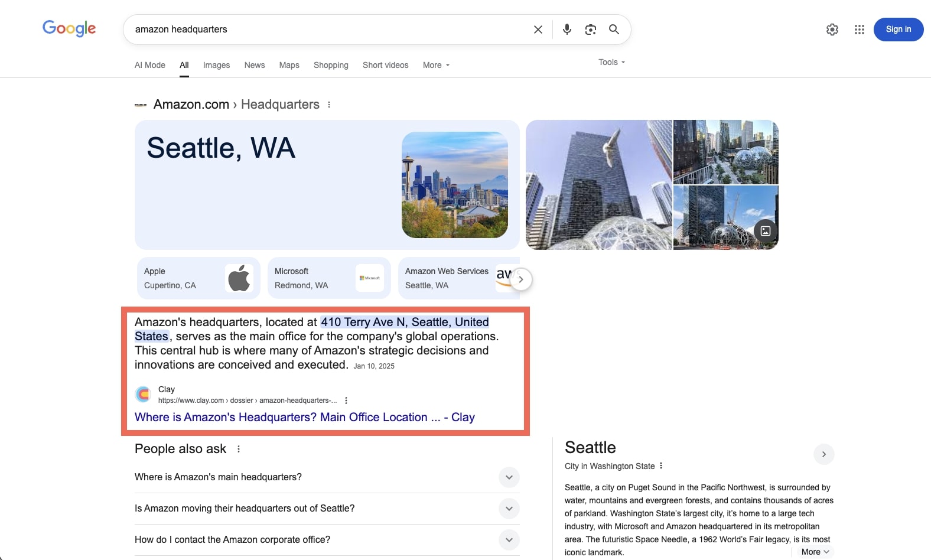Select the All results tab
This screenshot has width=931, height=560.
[184, 65]
